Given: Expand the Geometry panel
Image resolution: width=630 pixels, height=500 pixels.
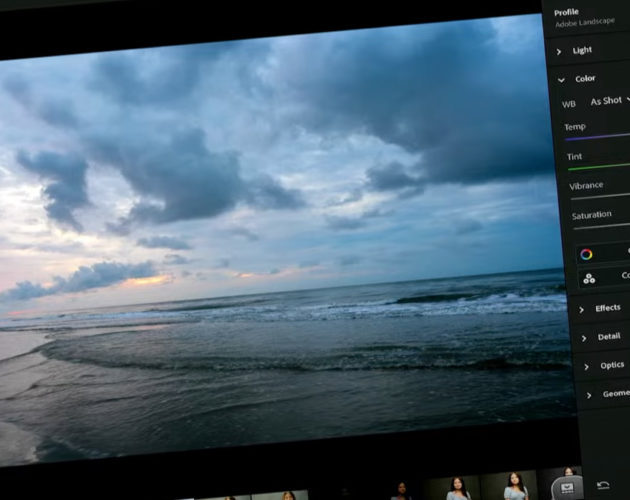Looking at the screenshot, I should pos(608,394).
